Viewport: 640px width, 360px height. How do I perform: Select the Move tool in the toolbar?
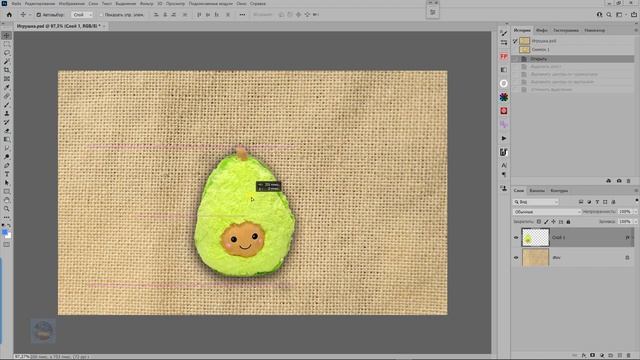[7, 36]
